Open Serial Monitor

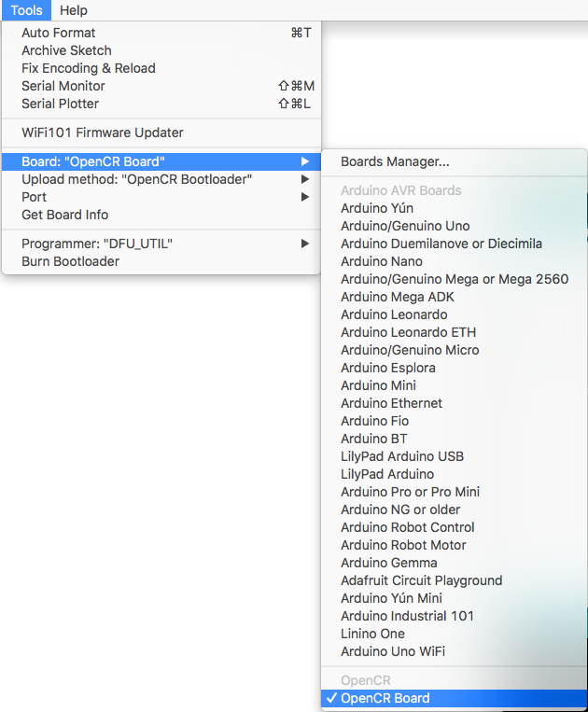click(161, 86)
